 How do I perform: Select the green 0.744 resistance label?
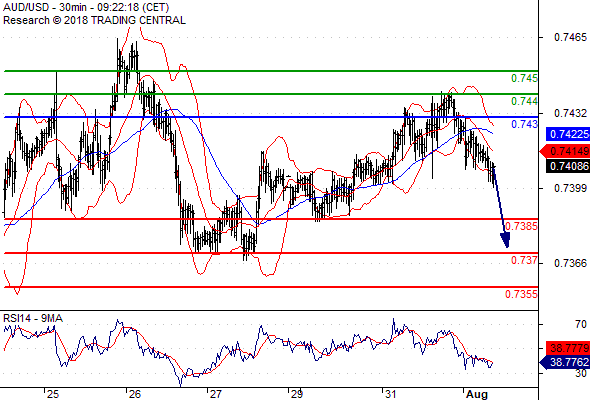pos(525,101)
